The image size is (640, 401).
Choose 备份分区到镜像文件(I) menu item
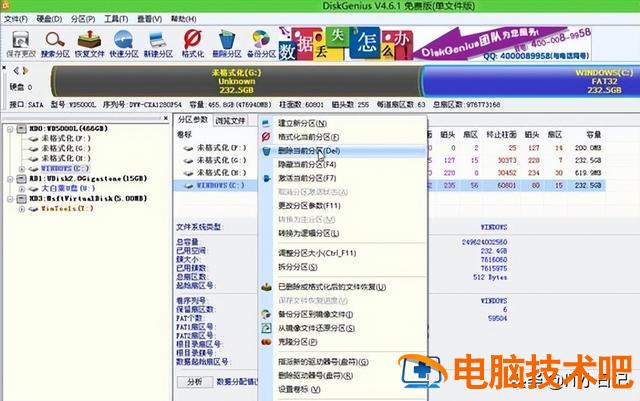[x=343, y=314]
